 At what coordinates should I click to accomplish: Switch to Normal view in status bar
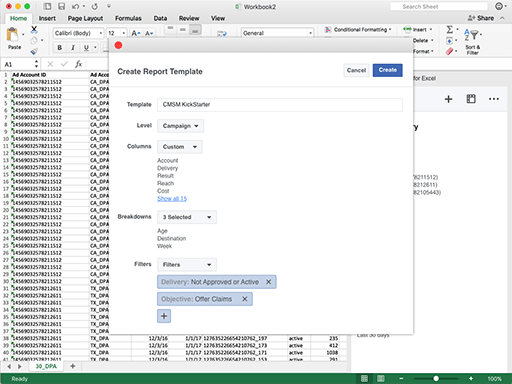click(364, 378)
